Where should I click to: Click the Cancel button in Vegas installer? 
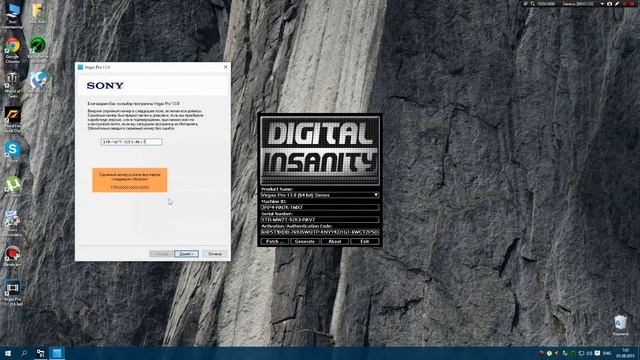214,254
